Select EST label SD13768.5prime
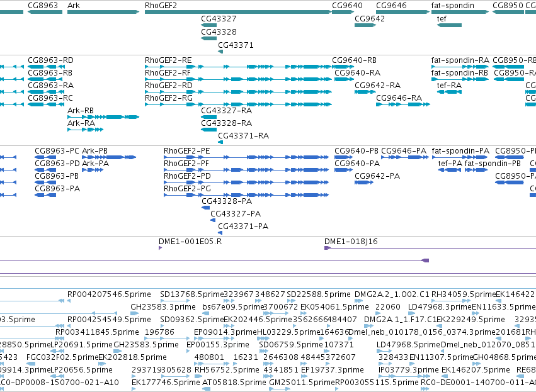The height and width of the screenshot is (392, 536). coord(191,294)
